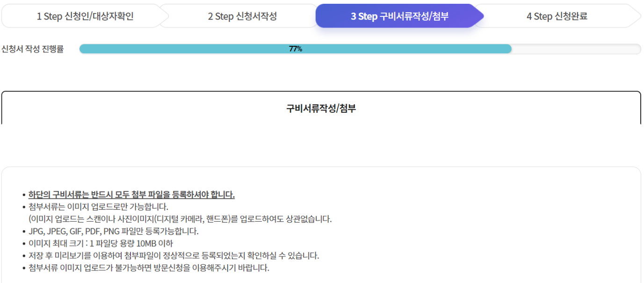Click the empty gray portion of the progress bar
644x283 pixels.
click(x=575, y=48)
